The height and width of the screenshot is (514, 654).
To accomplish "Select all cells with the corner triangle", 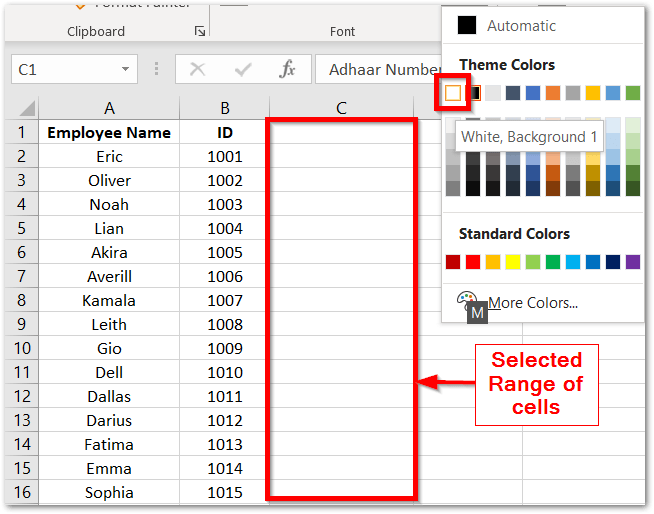I will (27, 108).
